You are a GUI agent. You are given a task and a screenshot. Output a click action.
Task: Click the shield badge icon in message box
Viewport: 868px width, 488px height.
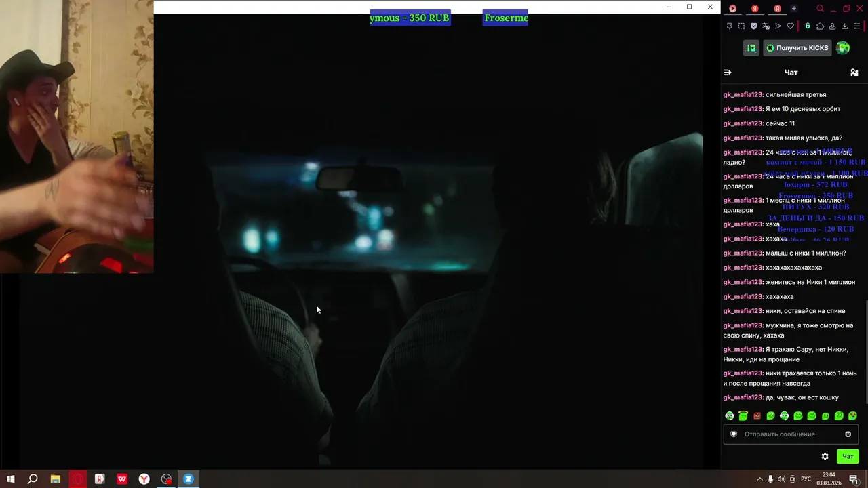tap(734, 434)
